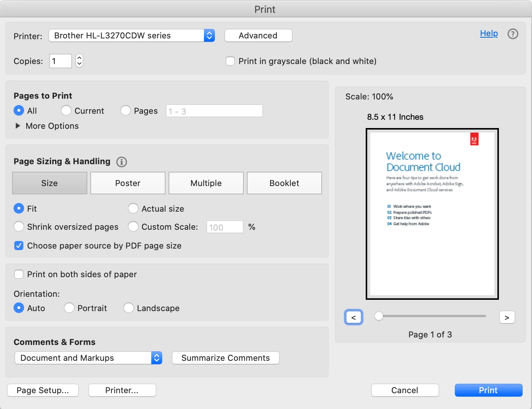The height and width of the screenshot is (409, 532).
Task: Click the document preview thumbnail
Action: [432, 214]
